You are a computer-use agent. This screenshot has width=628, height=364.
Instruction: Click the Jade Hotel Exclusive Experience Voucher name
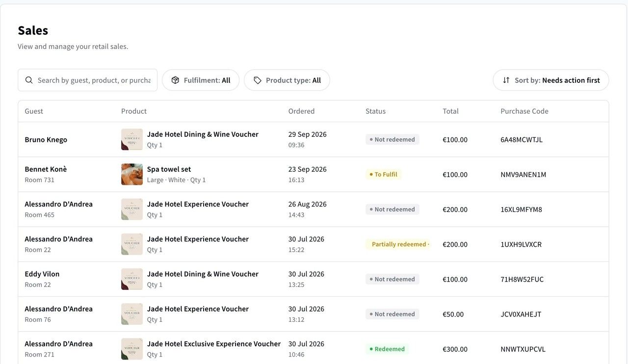pos(214,344)
